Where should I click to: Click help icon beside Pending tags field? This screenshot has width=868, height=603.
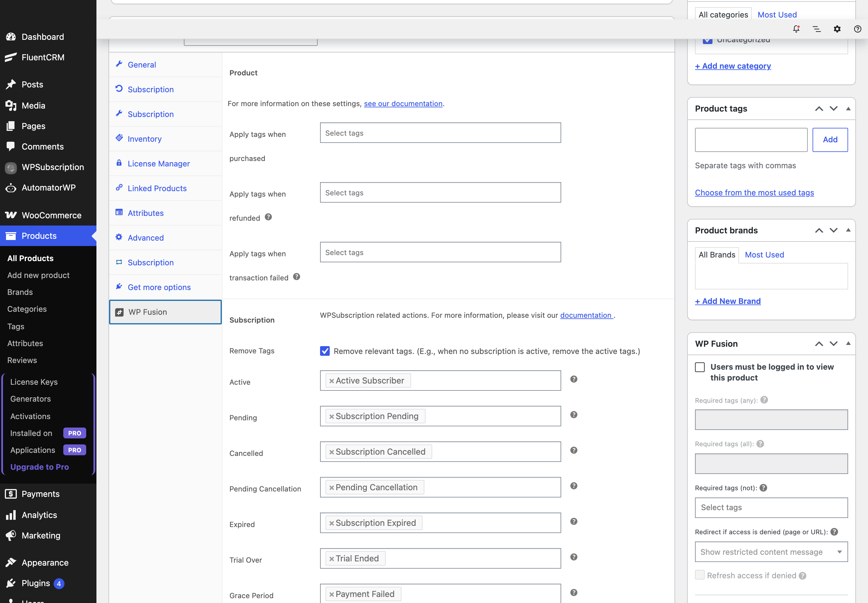[x=573, y=415]
